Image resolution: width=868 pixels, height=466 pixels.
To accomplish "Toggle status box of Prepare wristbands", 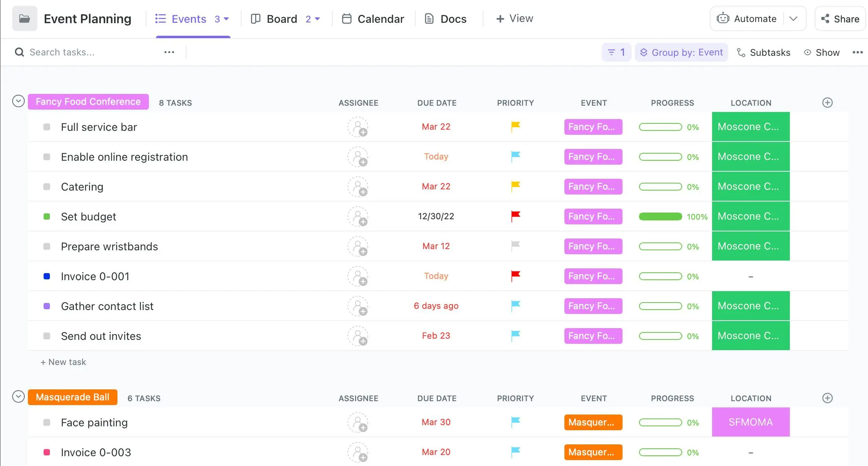I will [47, 246].
